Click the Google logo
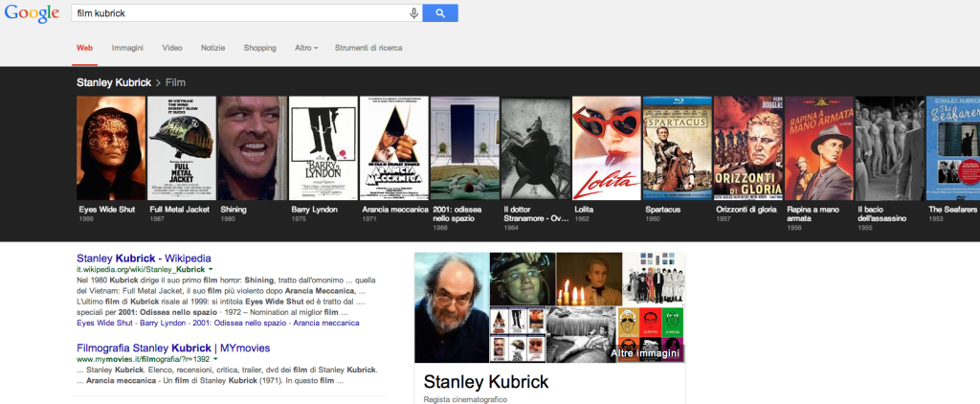The width and height of the screenshot is (980, 404). point(32,14)
